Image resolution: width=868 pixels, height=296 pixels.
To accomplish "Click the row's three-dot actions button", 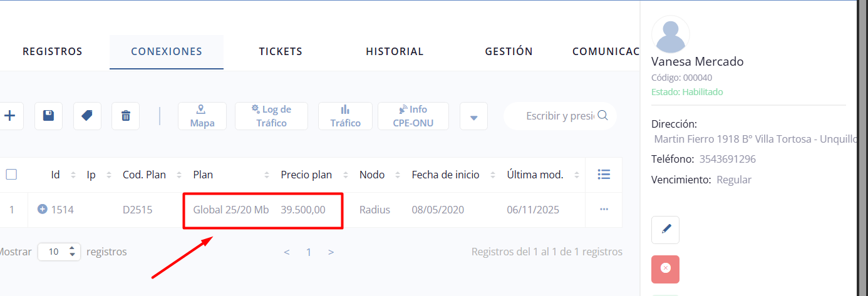I will 604,210.
